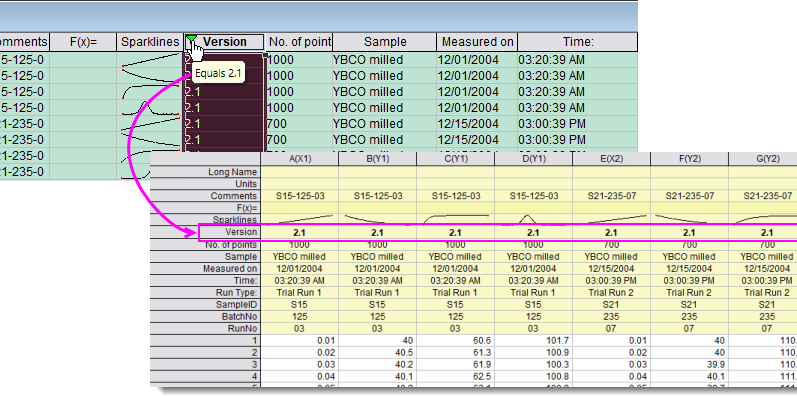Click the cell containing 62.5
Image resolution: width=797 pixels, height=396 pixels.
click(455, 377)
